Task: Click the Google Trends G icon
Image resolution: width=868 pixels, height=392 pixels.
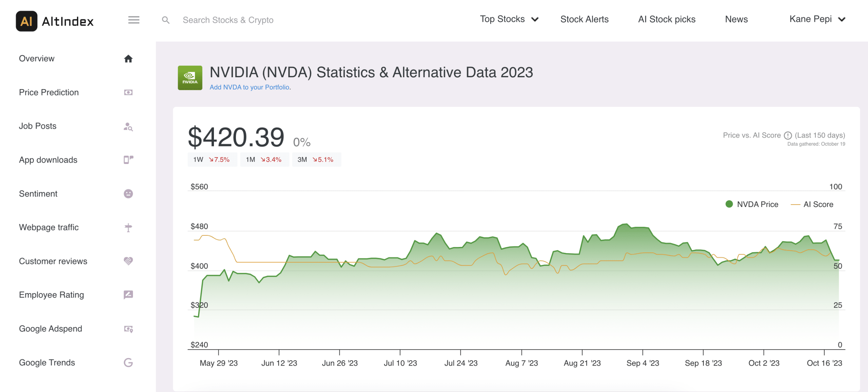Action: (128, 363)
